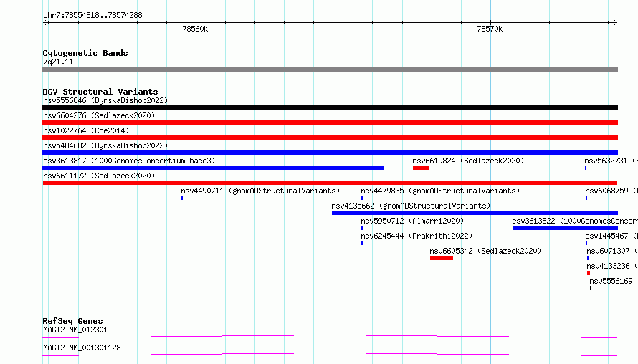This screenshot has width=638, height=364.
Task: Select the 7q21.11 band label
Action: [x=58, y=62]
